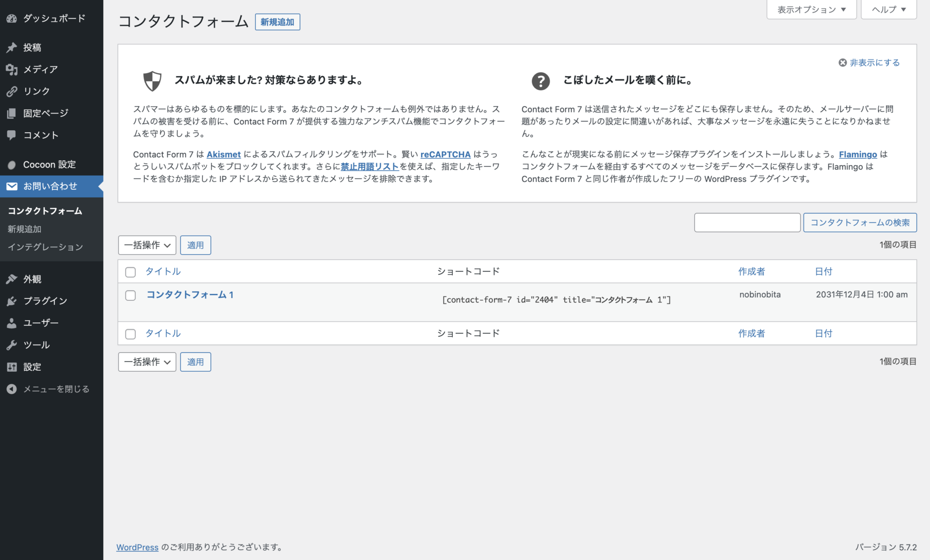Open the bottom 一括操作 bulk action dropdown
Viewport: 930px width, 560px height.
147,362
